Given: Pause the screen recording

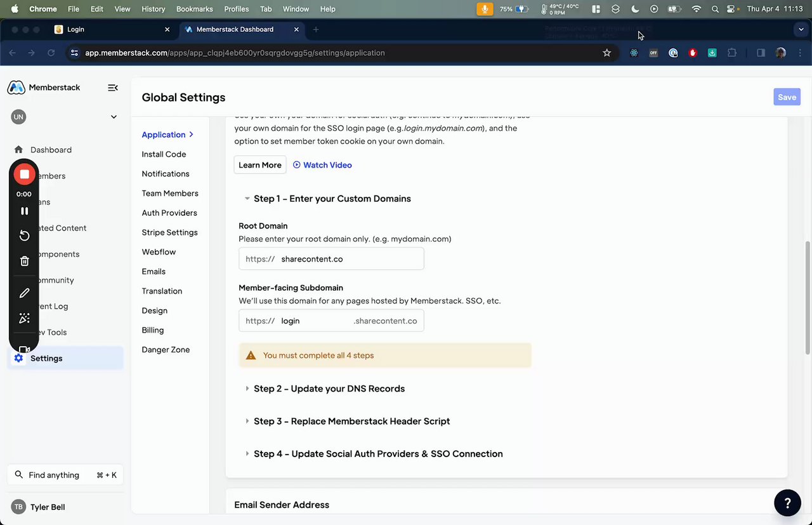Looking at the screenshot, I should click(24, 211).
